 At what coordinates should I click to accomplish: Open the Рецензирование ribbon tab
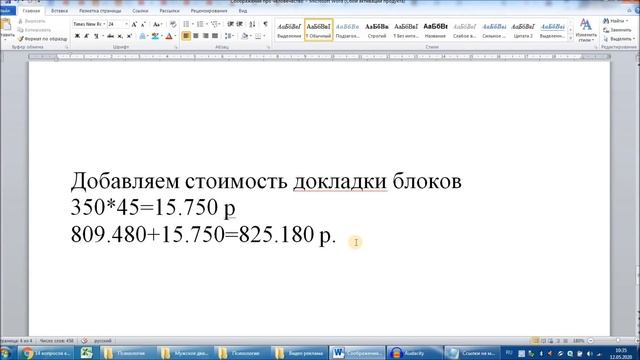point(209,11)
